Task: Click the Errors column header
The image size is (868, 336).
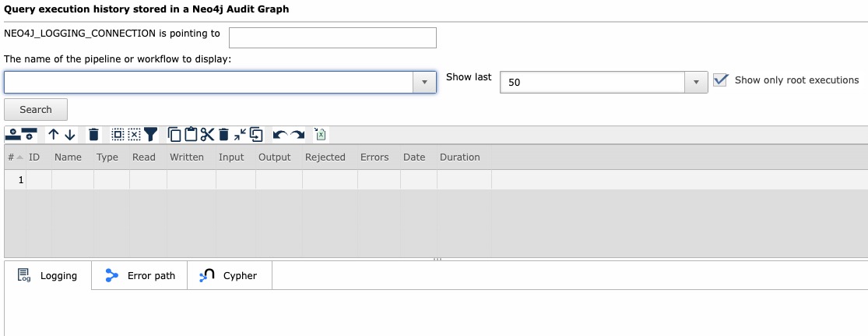Action: [x=379, y=157]
